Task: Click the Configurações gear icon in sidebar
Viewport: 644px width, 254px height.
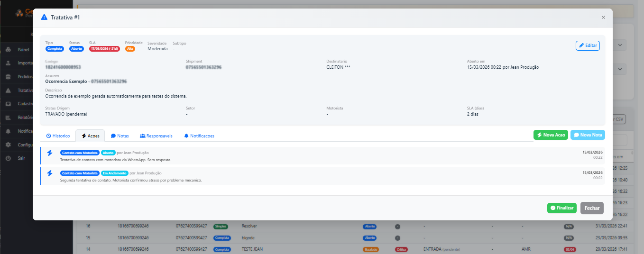Action: [x=8, y=145]
